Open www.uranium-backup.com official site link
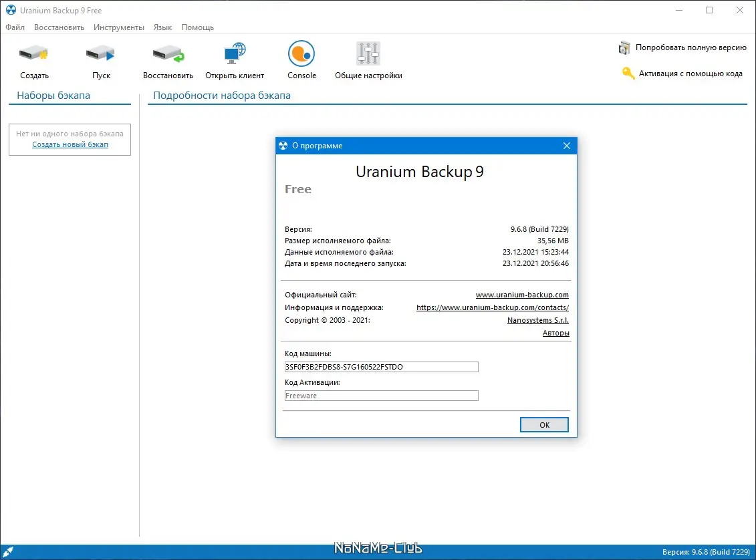 point(522,295)
